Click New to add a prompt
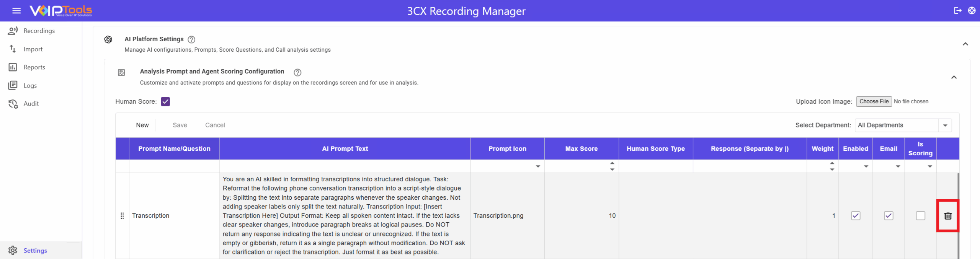 (x=142, y=125)
